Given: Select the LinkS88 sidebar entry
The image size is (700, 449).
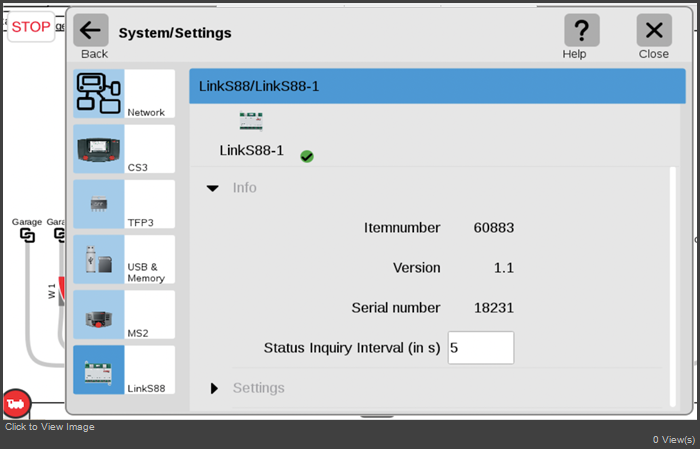Looking at the screenshot, I should (x=124, y=370).
